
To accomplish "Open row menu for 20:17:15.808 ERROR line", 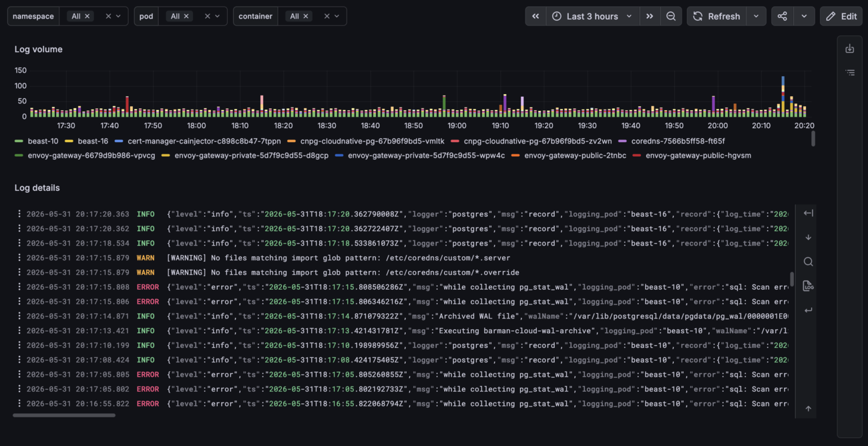I will point(19,287).
